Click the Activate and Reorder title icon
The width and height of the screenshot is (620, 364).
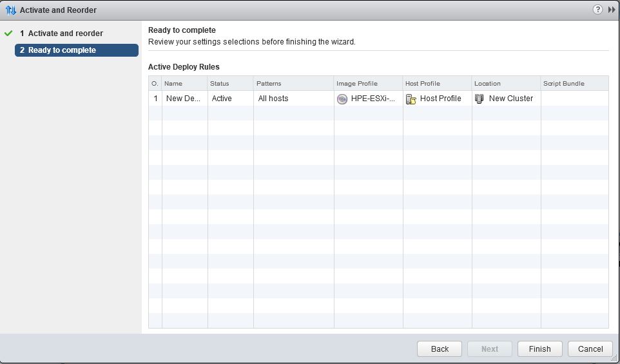(10, 10)
